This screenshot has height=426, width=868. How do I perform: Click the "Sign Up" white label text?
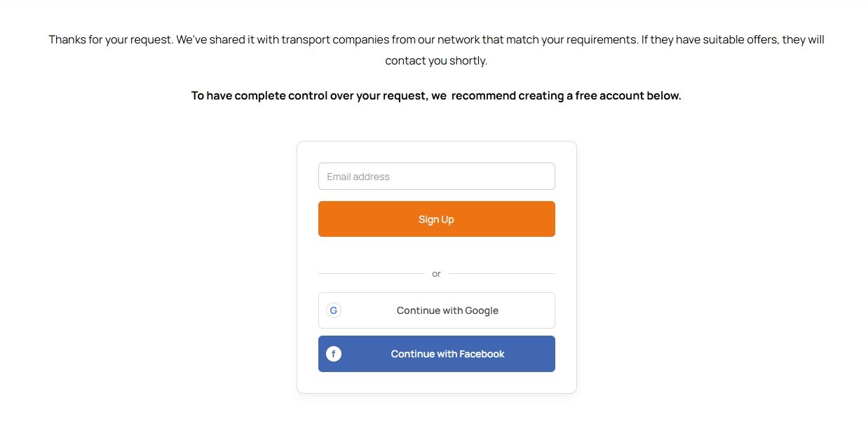pyautogui.click(x=436, y=219)
